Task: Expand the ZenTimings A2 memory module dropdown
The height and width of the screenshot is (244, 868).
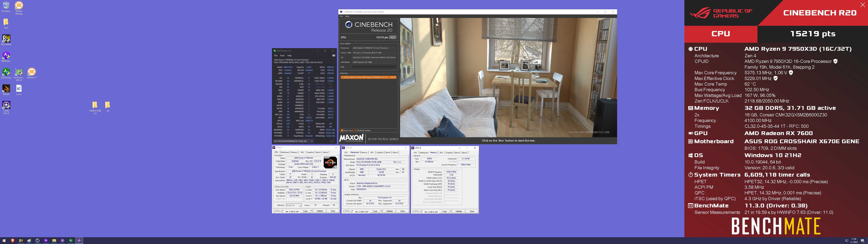Action: click(x=293, y=141)
